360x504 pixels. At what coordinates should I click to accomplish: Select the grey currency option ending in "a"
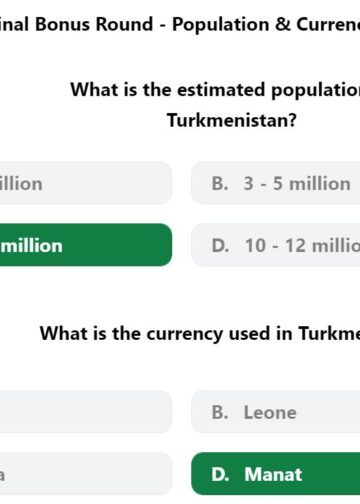86,474
